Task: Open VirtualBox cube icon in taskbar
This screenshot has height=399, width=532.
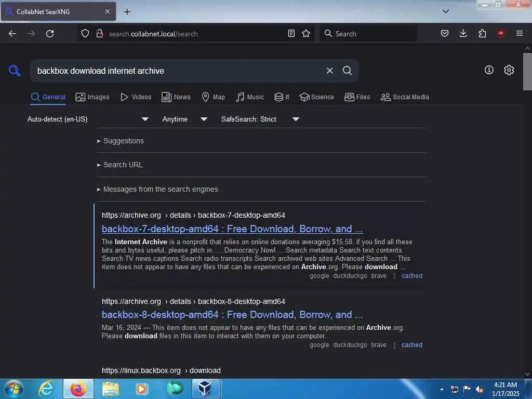Action: pyautogui.click(x=205, y=389)
